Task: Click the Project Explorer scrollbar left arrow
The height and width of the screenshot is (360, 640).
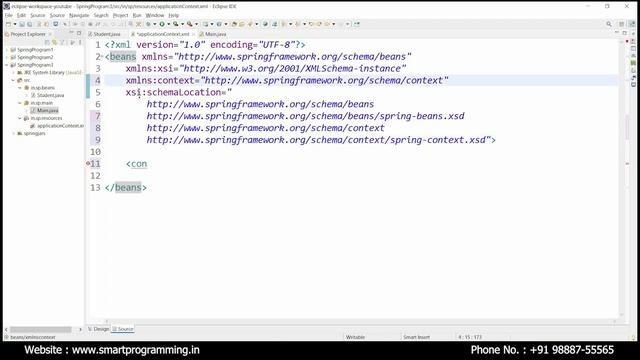Action: coord(6,329)
